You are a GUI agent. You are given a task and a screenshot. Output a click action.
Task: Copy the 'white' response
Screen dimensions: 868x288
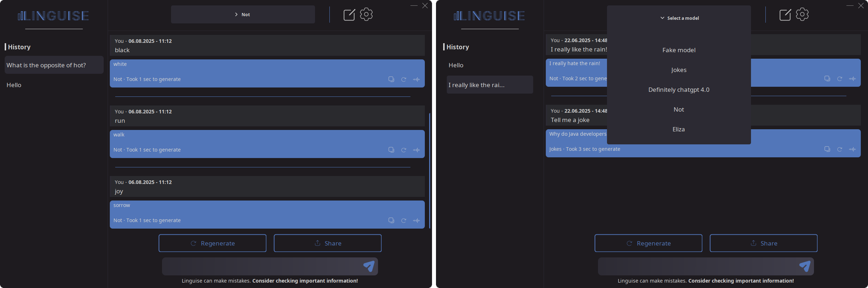[391, 79]
